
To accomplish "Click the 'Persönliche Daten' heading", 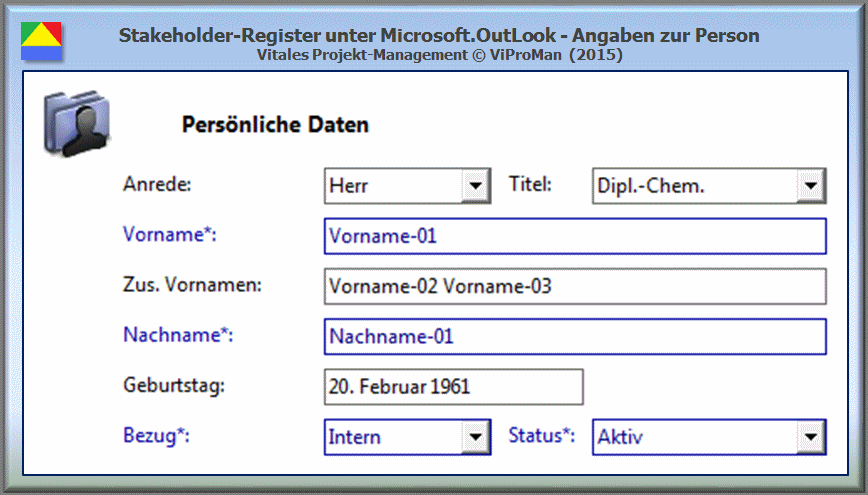I will pyautogui.click(x=275, y=125).
